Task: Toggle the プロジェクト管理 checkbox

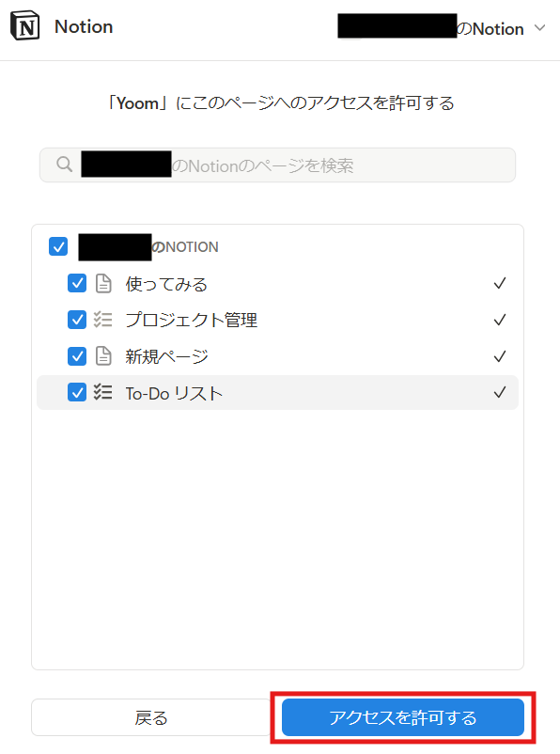Action: coord(77,320)
